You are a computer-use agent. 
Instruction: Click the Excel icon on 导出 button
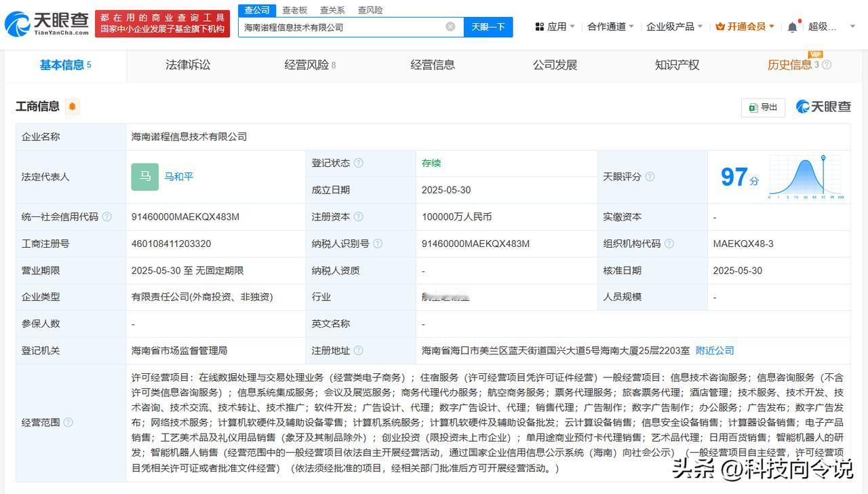[x=753, y=107]
